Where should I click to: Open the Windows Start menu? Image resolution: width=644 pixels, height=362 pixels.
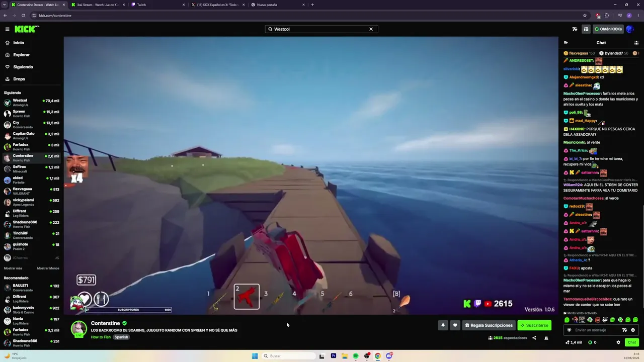coord(255,356)
